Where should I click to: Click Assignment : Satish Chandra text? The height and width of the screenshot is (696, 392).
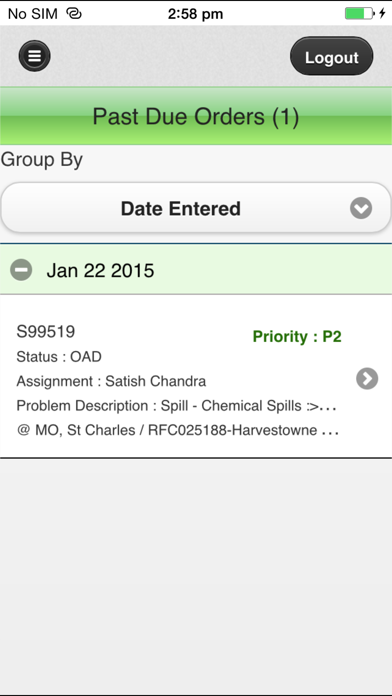[111, 381]
